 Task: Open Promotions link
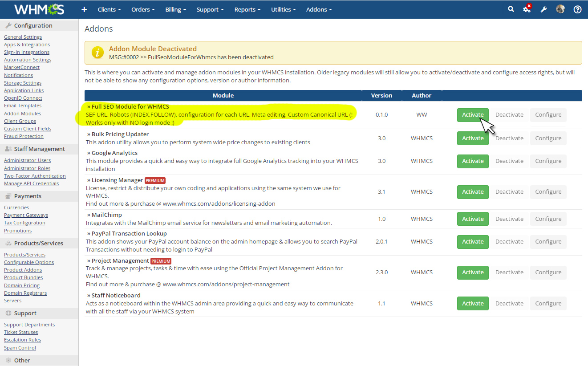tap(18, 231)
